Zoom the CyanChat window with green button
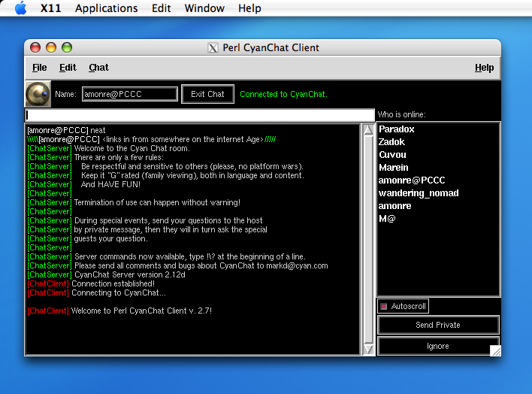 (x=67, y=47)
